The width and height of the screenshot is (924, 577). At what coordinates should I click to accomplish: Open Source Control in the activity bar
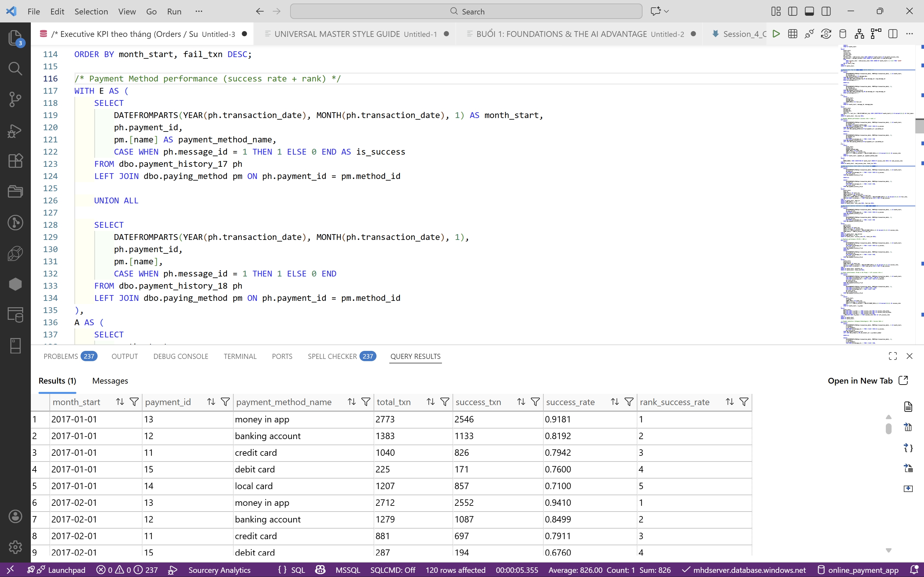15,99
